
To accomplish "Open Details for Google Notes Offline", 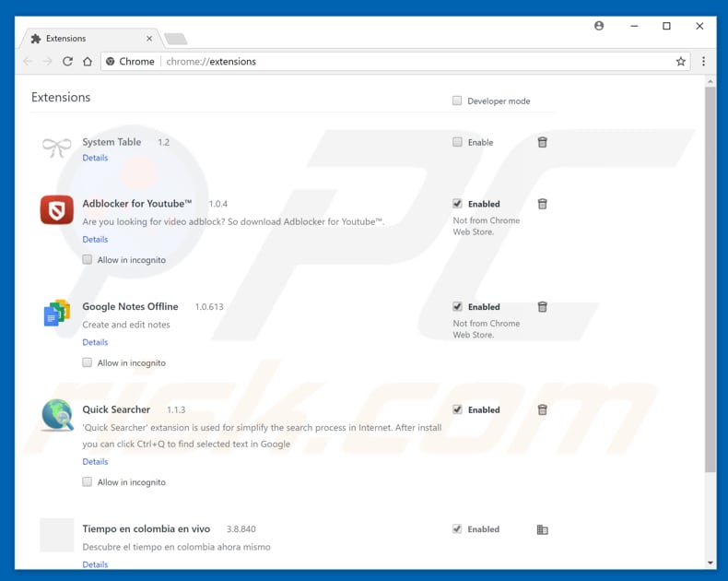I will 95,342.
